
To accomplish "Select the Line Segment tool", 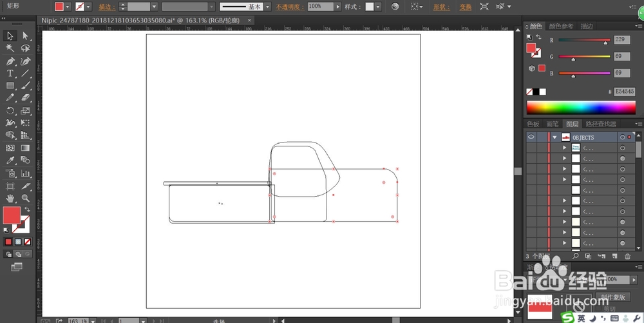I will pos(26,73).
